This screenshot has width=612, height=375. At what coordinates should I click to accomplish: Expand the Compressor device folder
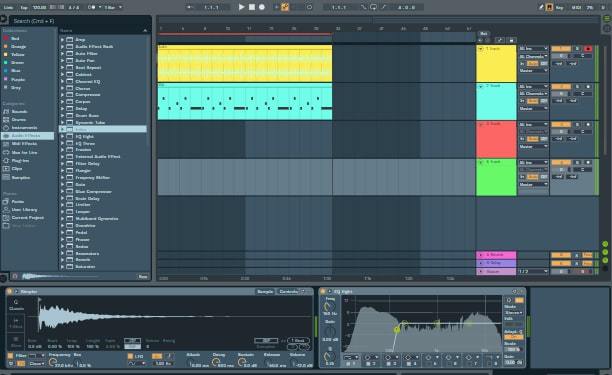(62, 94)
